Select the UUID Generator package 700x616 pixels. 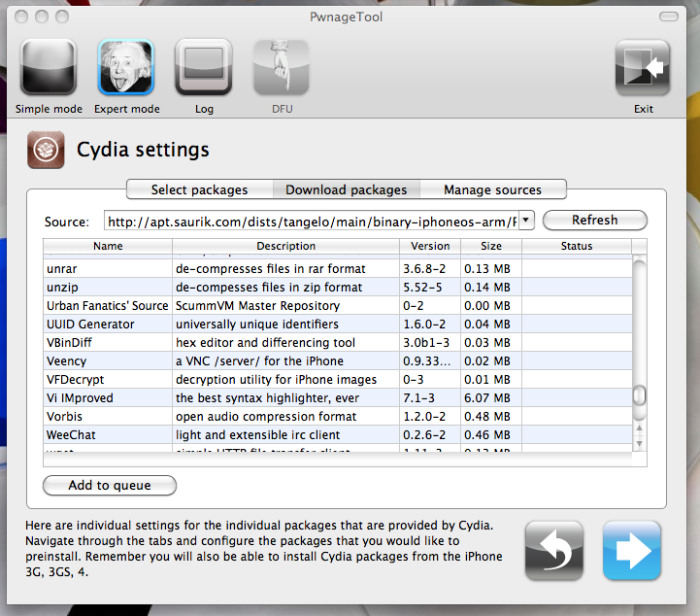[x=338, y=324]
